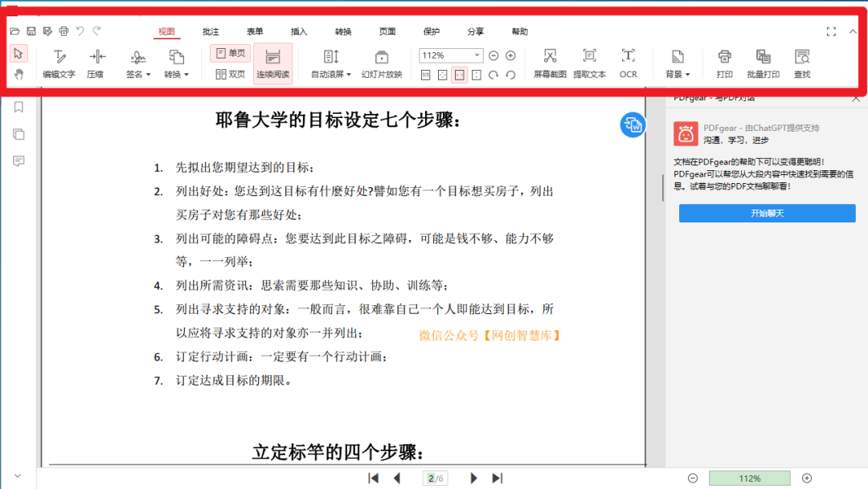This screenshot has width=868, height=489.
Task: Open the 保护 protect tab
Action: pyautogui.click(x=432, y=31)
